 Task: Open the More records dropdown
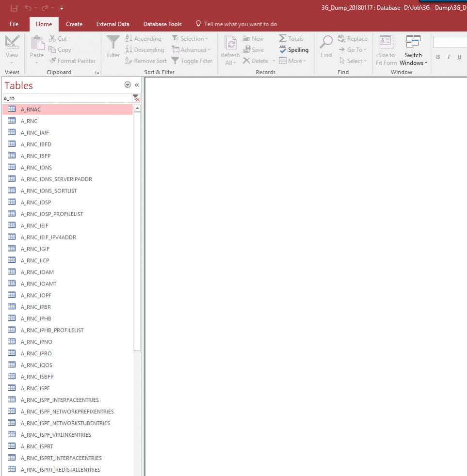(x=292, y=61)
